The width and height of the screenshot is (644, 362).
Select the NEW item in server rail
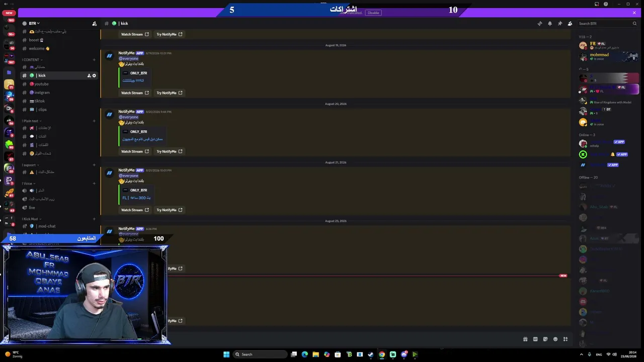coord(9,13)
